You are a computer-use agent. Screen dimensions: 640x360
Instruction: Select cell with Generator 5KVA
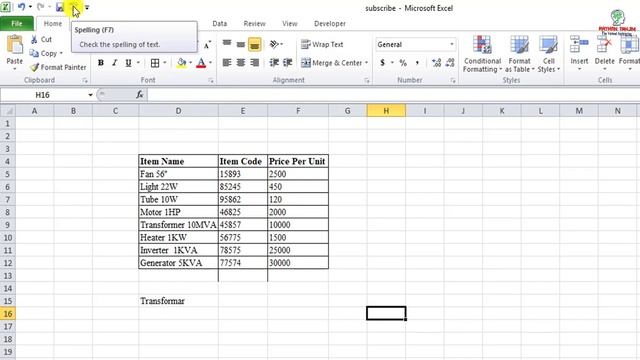(178, 263)
